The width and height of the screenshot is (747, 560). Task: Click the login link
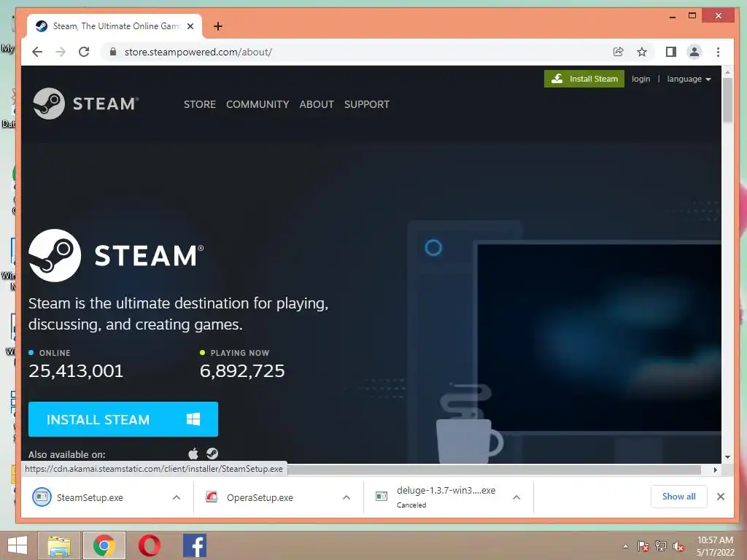coord(640,79)
